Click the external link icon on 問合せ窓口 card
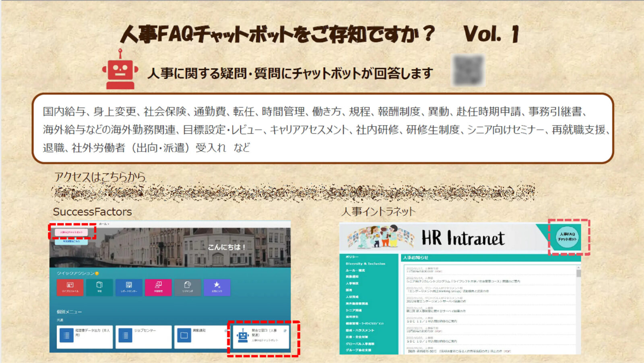 (x=285, y=330)
